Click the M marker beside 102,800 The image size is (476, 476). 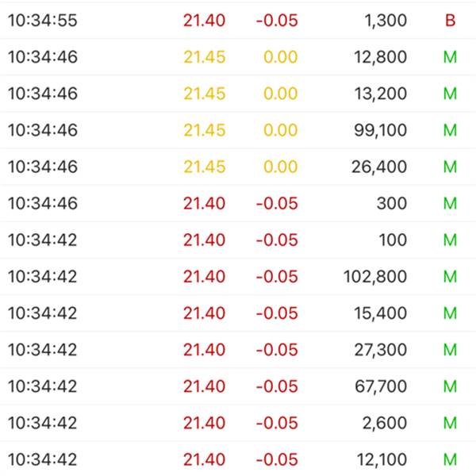coord(450,277)
